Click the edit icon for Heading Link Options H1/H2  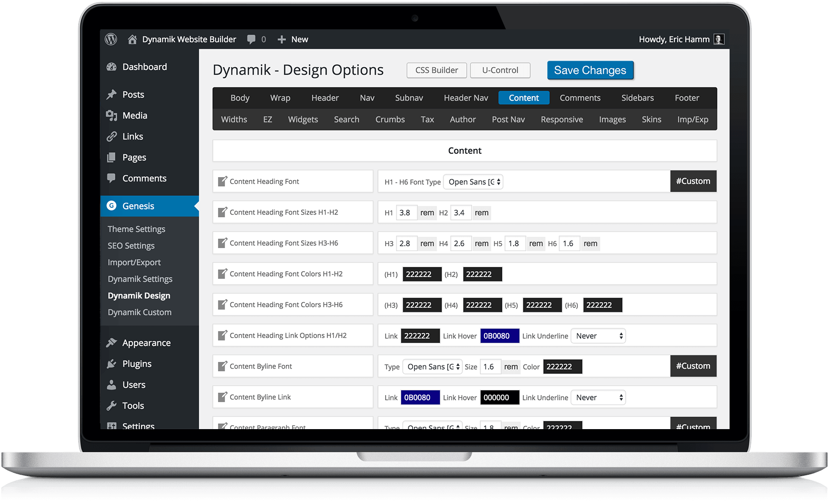pos(222,335)
